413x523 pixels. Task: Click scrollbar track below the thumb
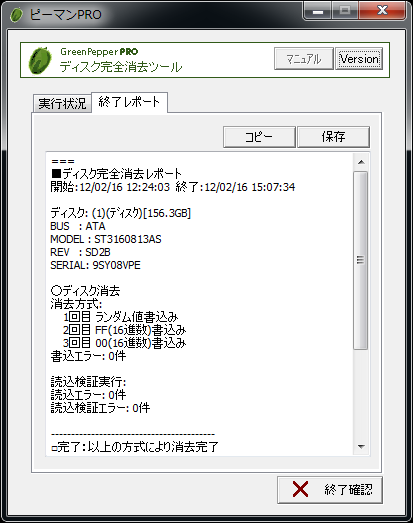(x=361, y=394)
